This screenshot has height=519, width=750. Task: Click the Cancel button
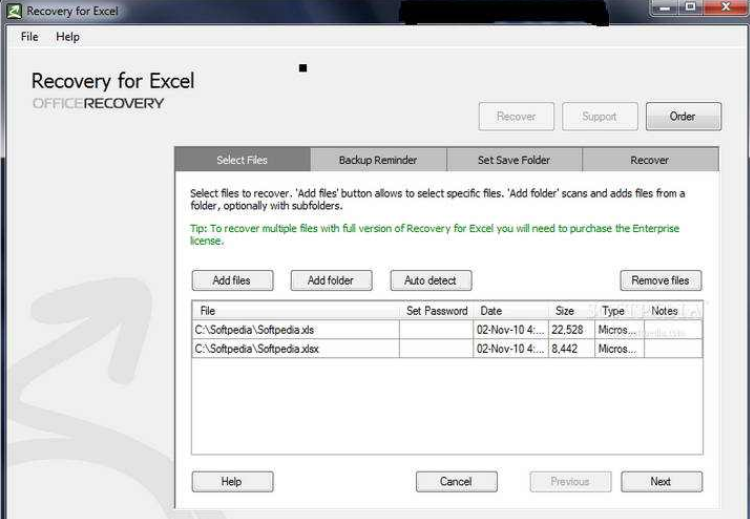(x=456, y=482)
